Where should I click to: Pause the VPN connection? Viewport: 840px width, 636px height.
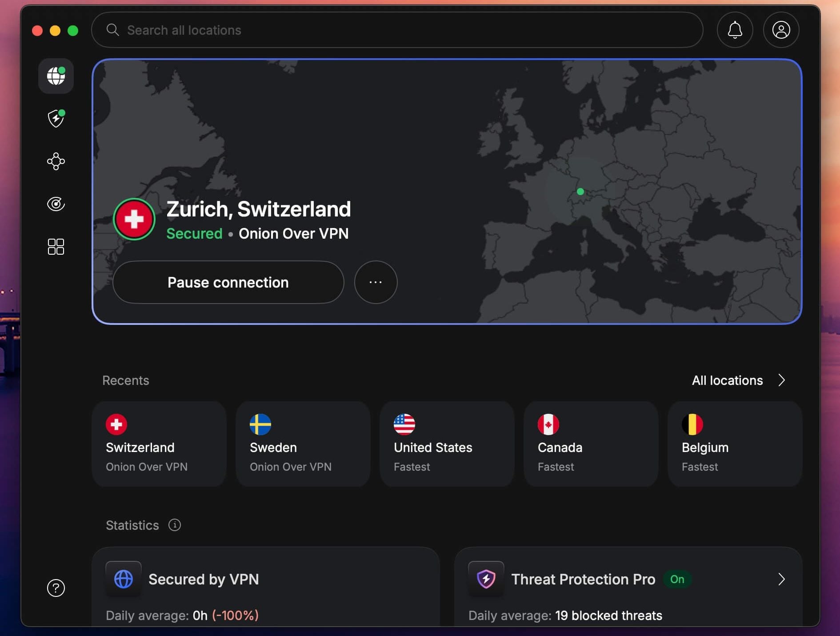(x=228, y=282)
